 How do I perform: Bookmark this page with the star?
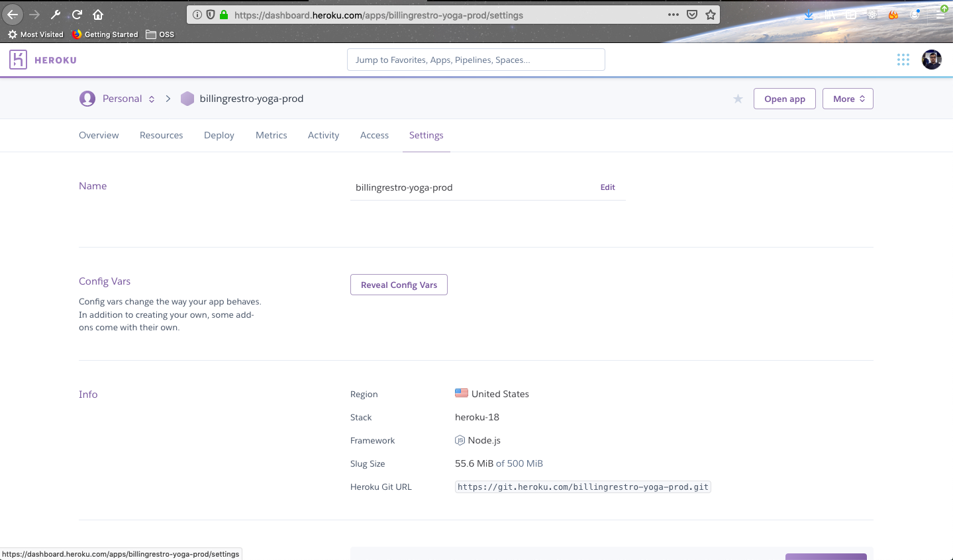tap(711, 15)
